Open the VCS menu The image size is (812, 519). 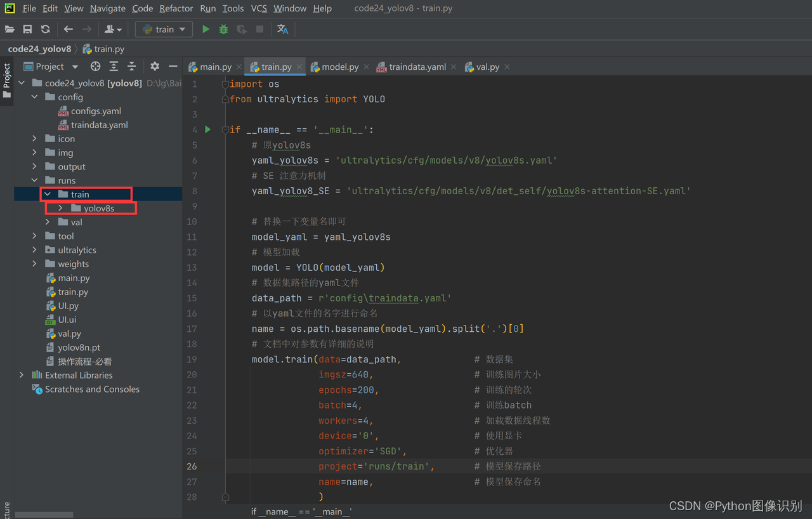click(x=259, y=8)
